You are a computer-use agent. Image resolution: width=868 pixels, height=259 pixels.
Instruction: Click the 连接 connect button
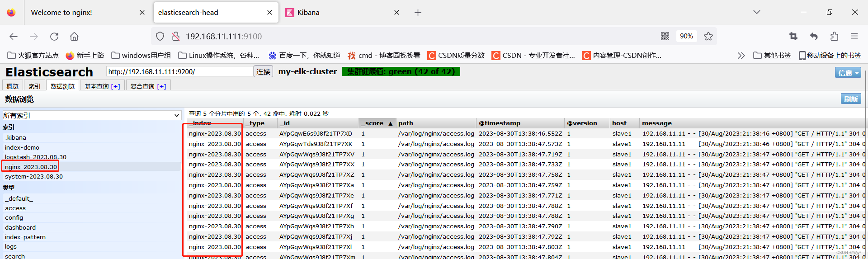[264, 71]
